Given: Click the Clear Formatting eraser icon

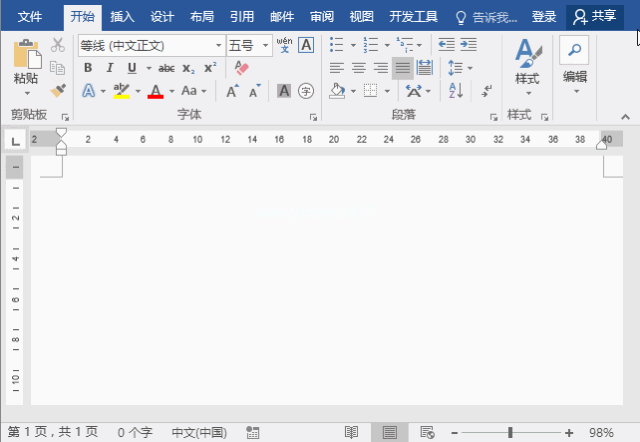Looking at the screenshot, I should point(241,68).
